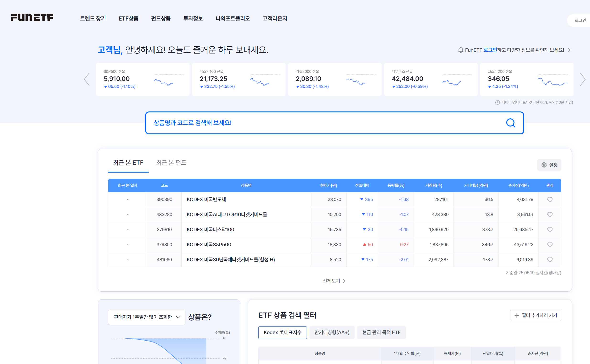Viewport: 590px width, 364px height.
Task: Open ETF상품 menu
Action: 128,19
